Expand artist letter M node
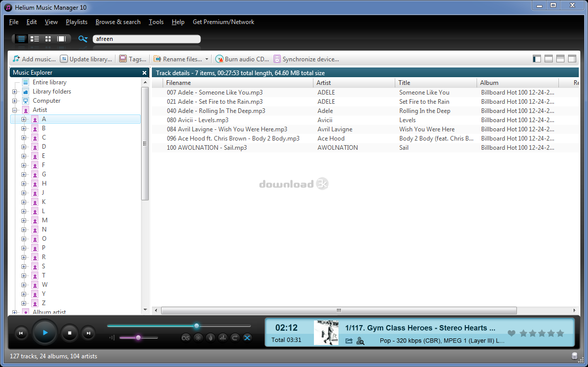 pyautogui.click(x=24, y=220)
